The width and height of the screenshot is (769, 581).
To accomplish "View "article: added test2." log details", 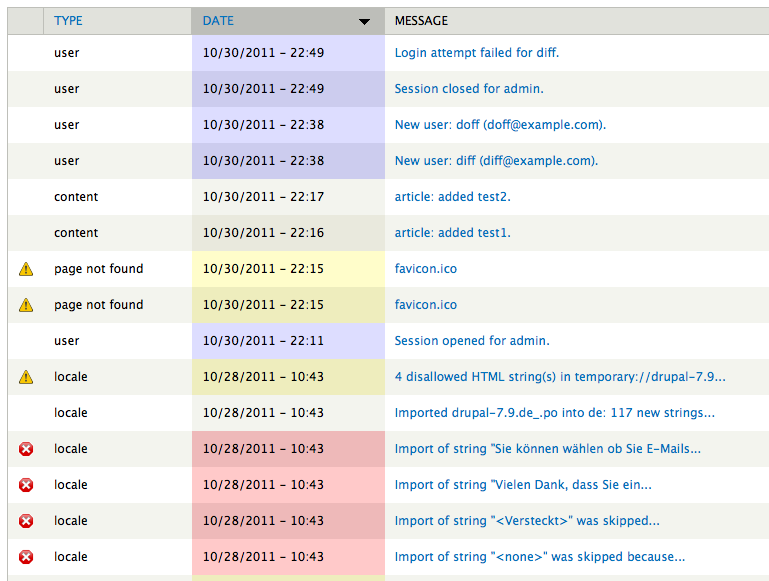I will 452,197.
